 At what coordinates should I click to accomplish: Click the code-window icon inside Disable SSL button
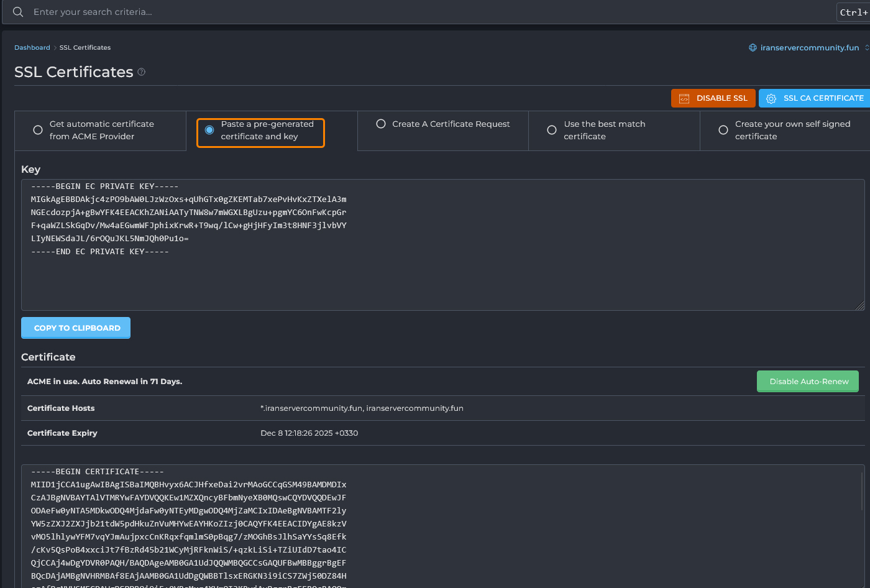tap(684, 98)
